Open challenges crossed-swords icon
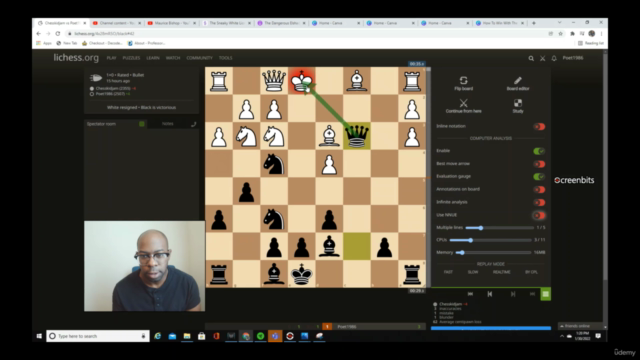 [x=542, y=58]
